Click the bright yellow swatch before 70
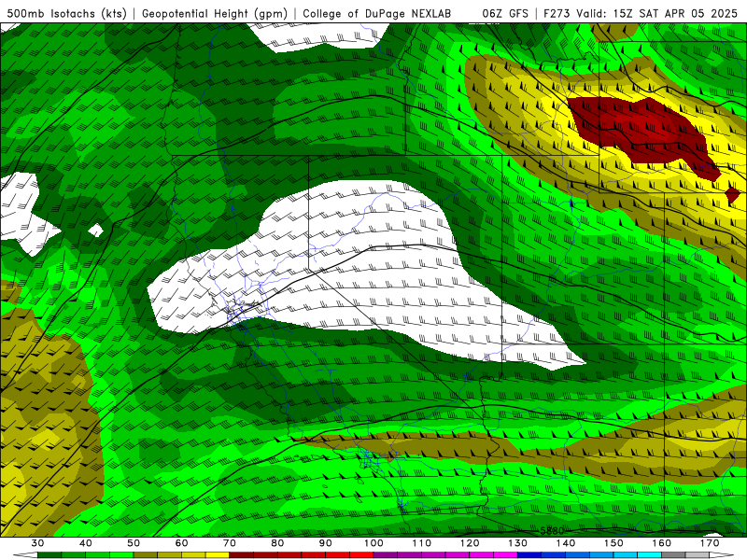This screenshot has height=560, width=747. tap(218, 555)
